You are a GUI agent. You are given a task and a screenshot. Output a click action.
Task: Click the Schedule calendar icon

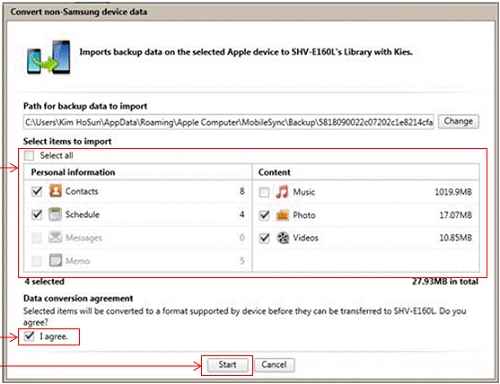55,214
